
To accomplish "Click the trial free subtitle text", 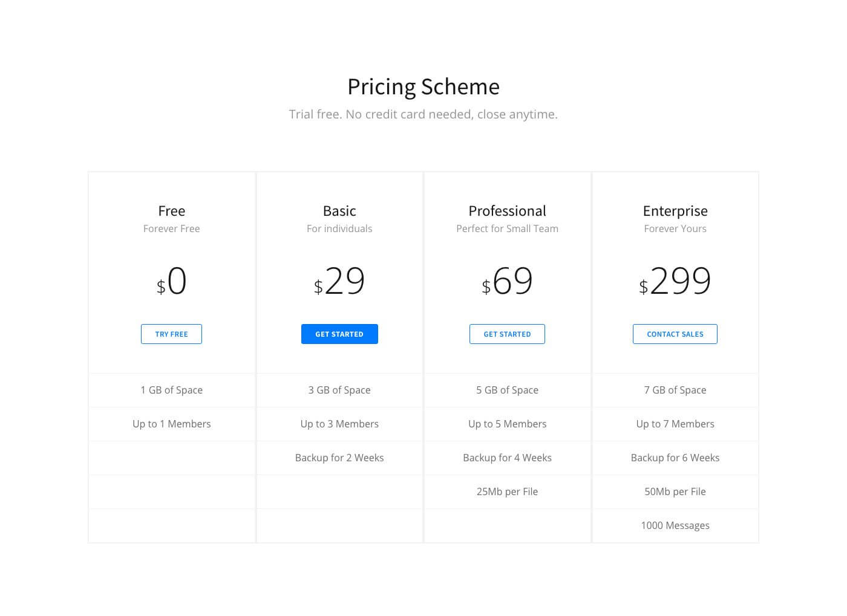I will coord(423,114).
